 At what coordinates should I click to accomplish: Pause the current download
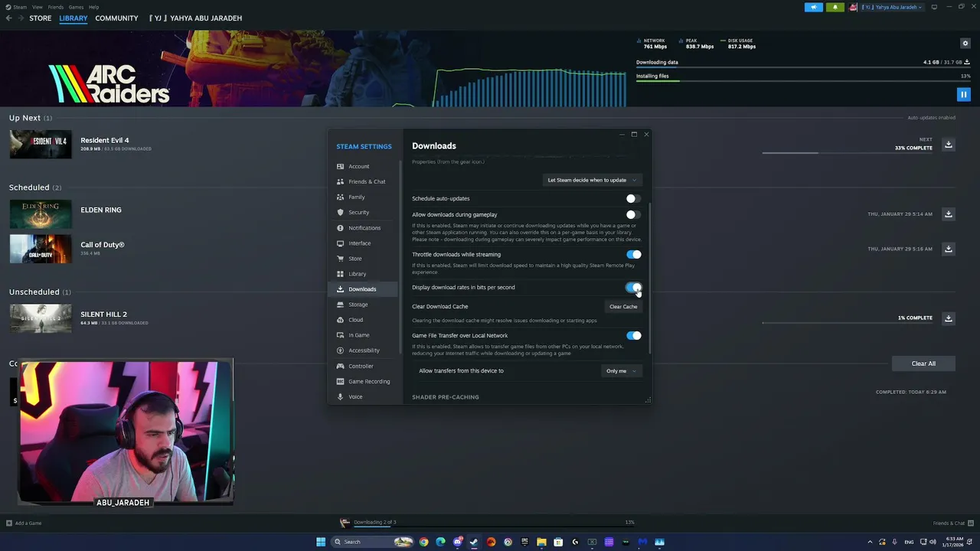click(964, 94)
